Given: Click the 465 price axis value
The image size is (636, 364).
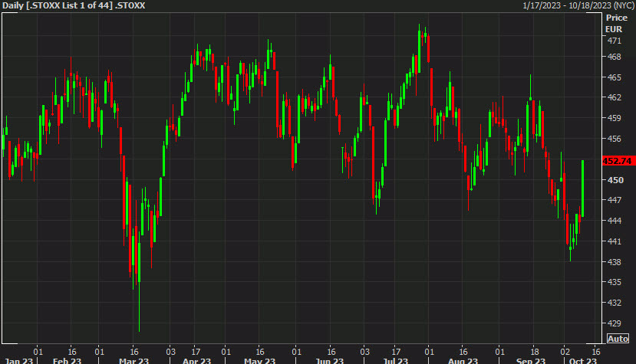Looking at the screenshot, I should coord(614,77).
